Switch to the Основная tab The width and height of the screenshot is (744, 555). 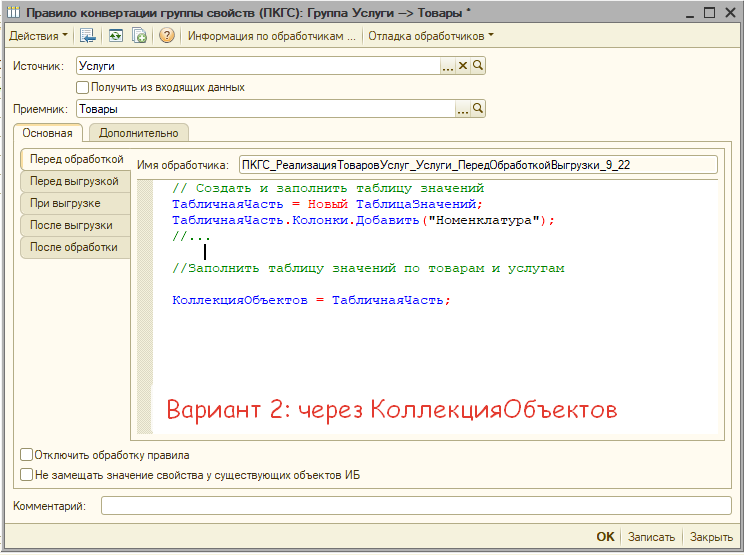tap(47, 133)
